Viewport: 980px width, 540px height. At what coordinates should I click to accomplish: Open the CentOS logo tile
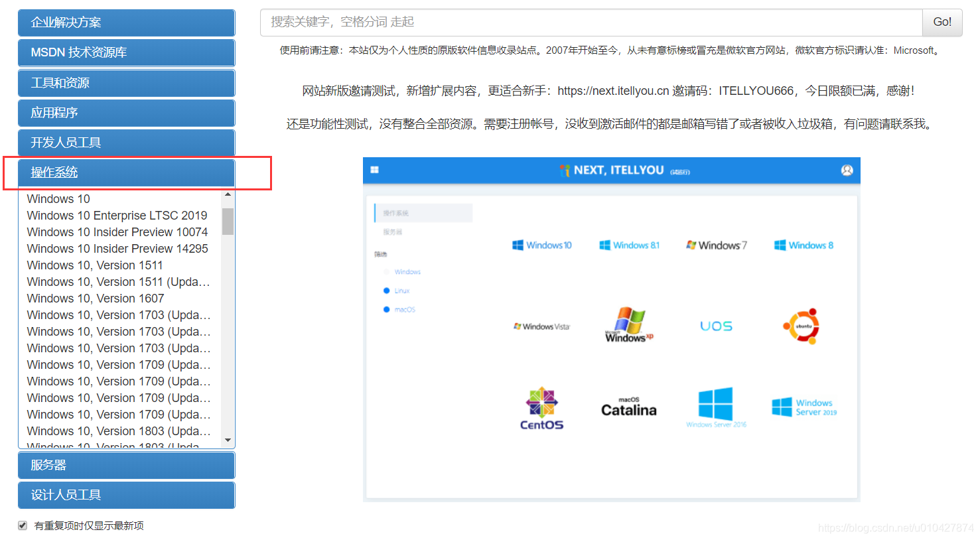[541, 409]
